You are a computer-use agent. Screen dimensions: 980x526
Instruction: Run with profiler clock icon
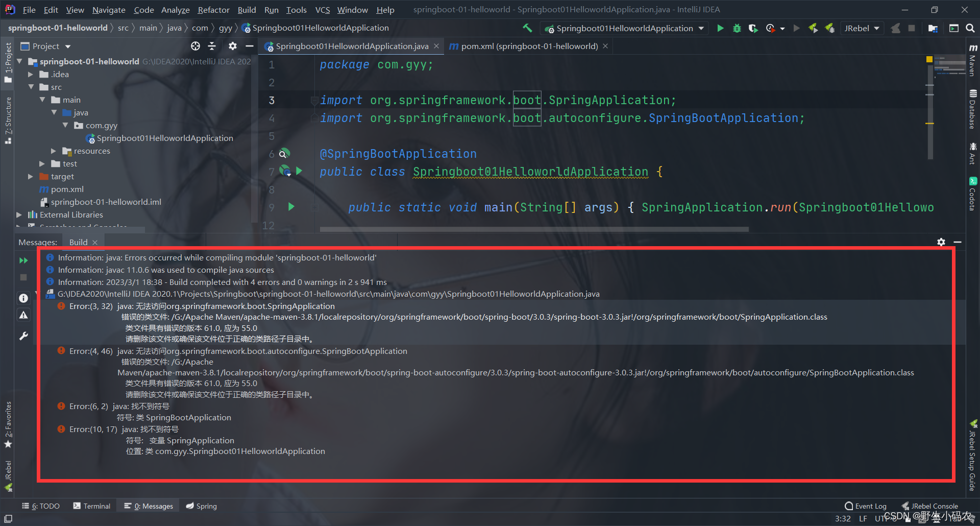[771, 28]
